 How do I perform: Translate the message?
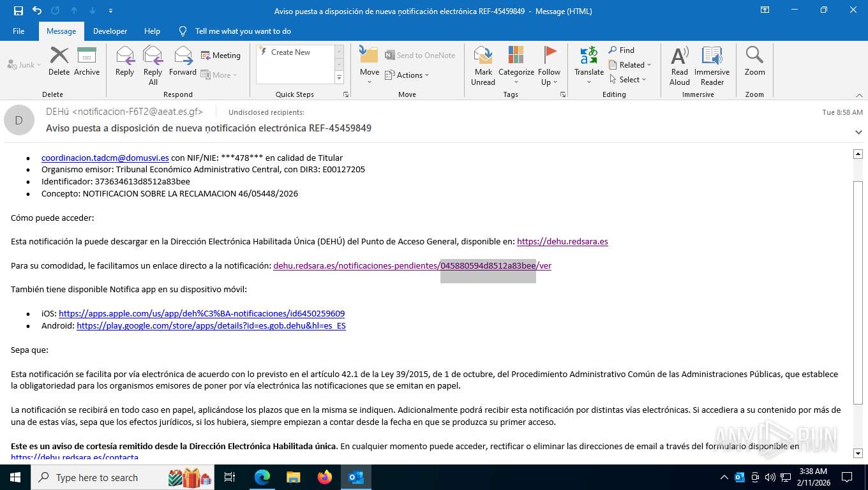point(589,65)
